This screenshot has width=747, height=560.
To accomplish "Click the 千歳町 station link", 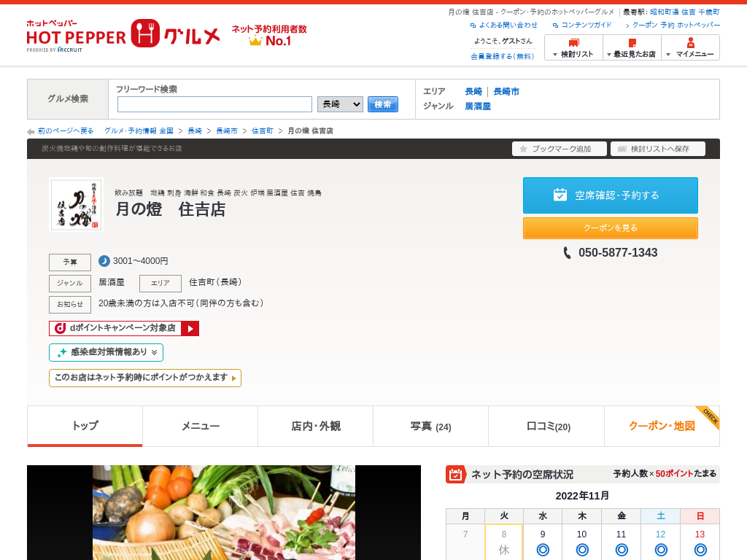I will tap(709, 12).
